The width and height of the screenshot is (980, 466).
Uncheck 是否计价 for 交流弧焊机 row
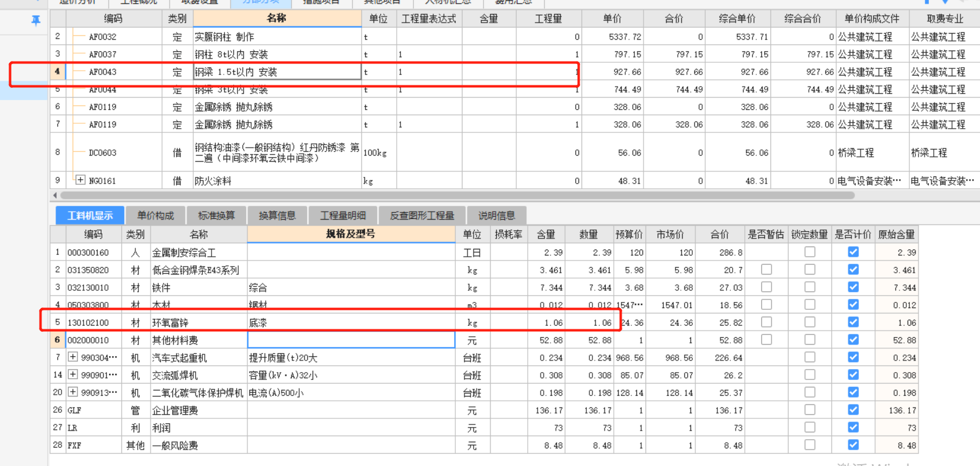pyautogui.click(x=853, y=375)
